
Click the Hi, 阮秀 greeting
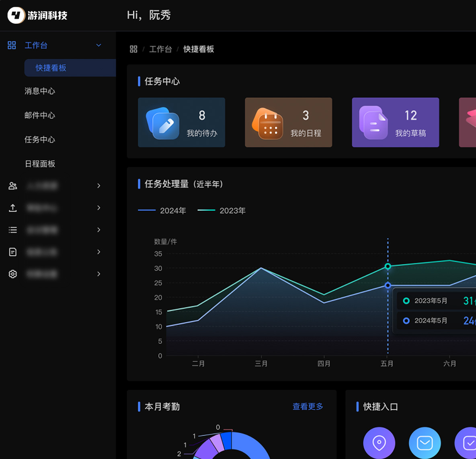point(149,15)
